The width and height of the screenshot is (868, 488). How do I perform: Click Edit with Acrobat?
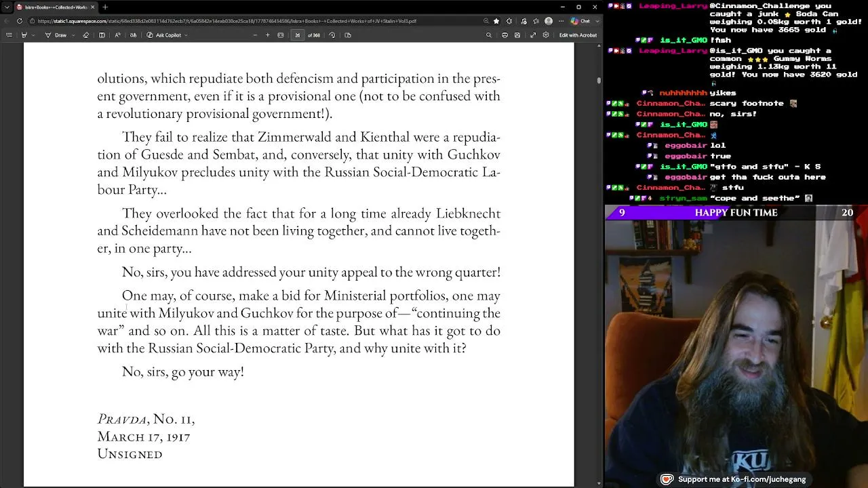[x=578, y=35]
